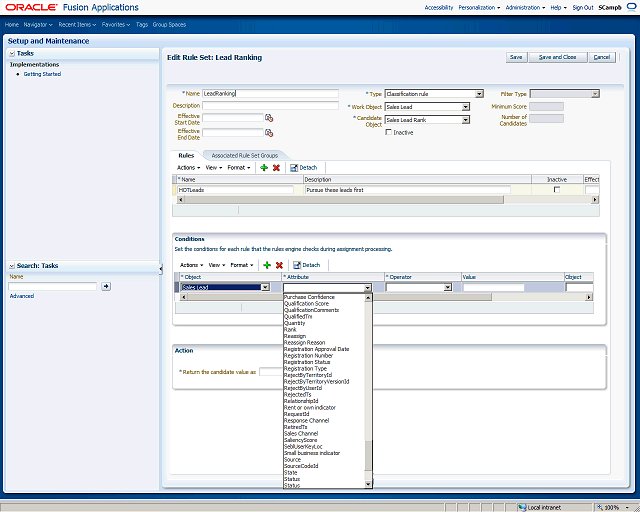Click the search Tasks go arrow button

(x=106, y=286)
